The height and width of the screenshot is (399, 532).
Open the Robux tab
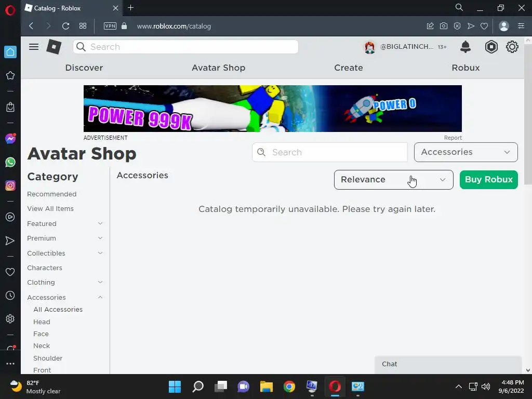pos(465,68)
